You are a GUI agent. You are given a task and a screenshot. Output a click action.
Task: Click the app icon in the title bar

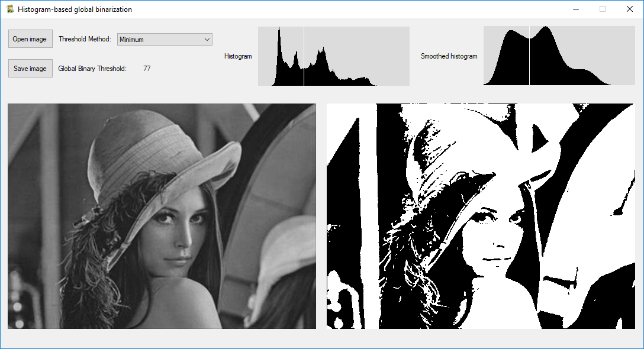[x=10, y=9]
